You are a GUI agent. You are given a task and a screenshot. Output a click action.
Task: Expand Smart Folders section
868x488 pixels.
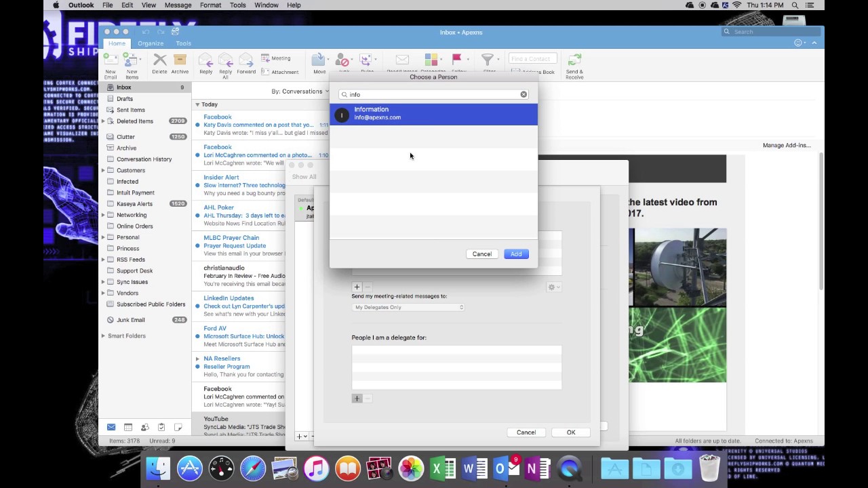pyautogui.click(x=103, y=335)
